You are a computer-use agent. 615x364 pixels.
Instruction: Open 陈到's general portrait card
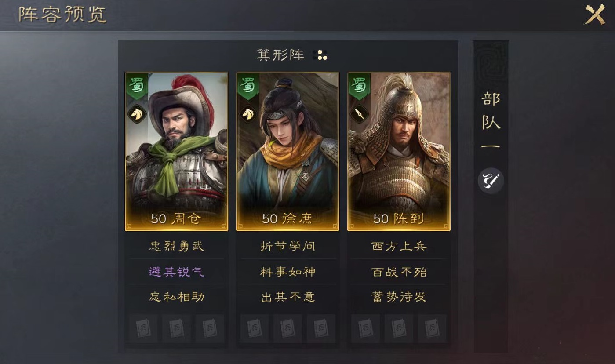[x=399, y=151]
